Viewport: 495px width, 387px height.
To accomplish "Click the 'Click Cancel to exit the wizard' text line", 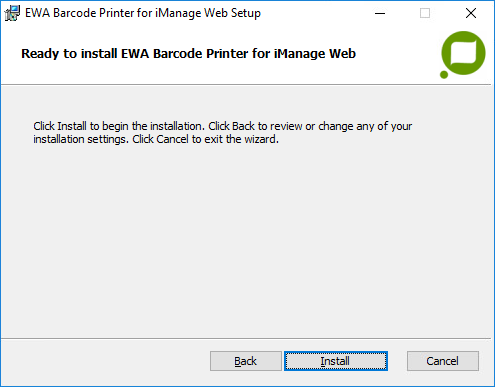I will click(206, 139).
